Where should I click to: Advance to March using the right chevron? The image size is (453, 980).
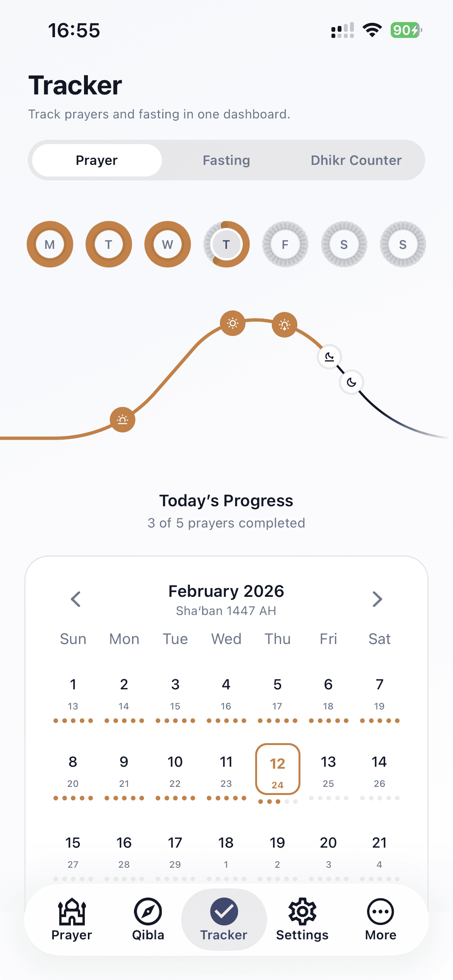[377, 599]
